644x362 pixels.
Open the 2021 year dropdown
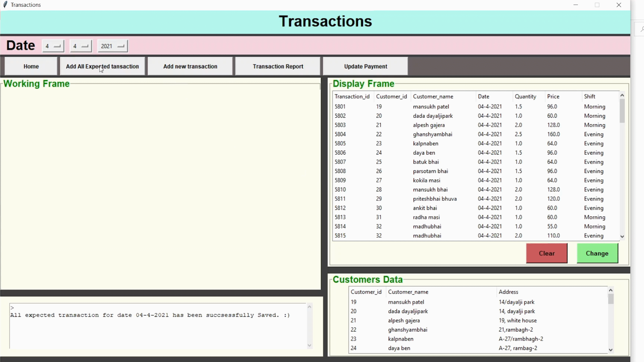(x=112, y=46)
